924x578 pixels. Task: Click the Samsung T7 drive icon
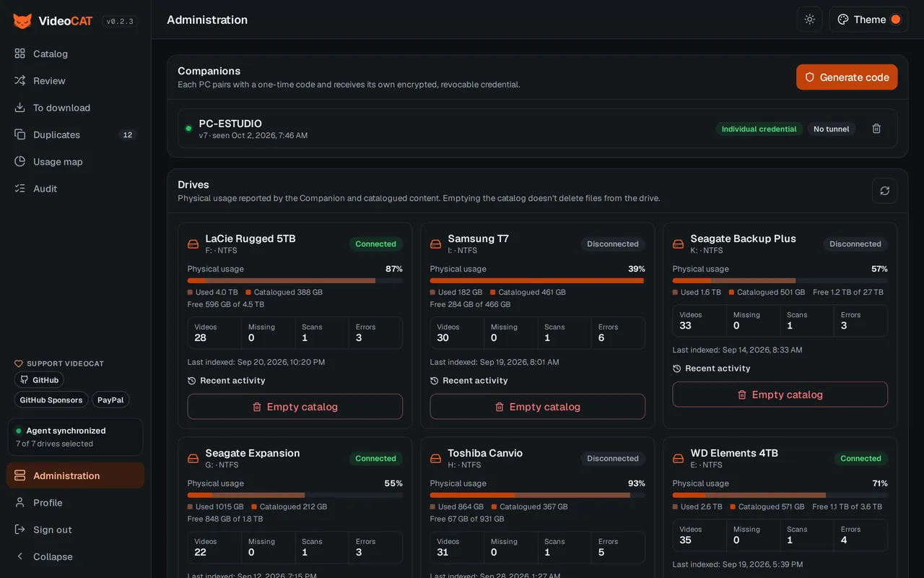pos(436,244)
